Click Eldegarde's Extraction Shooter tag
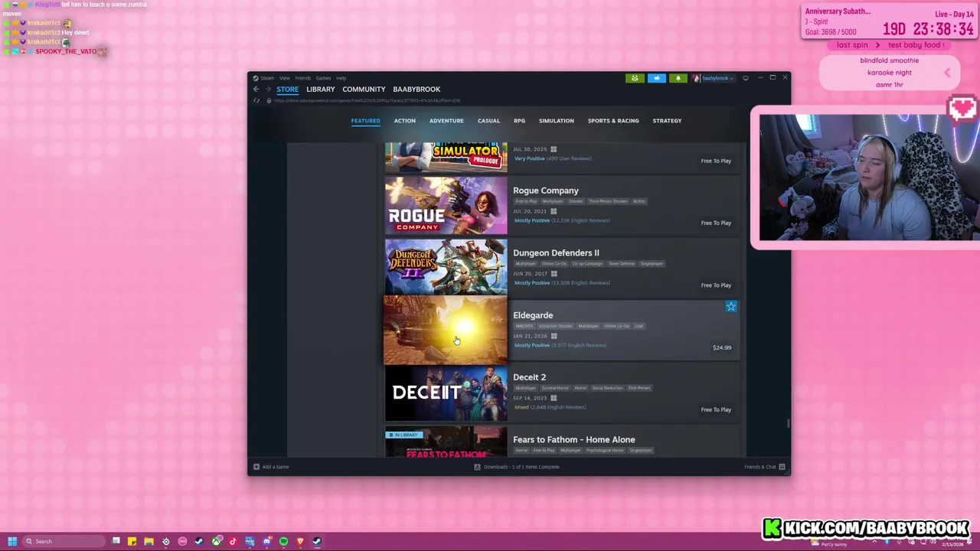Viewport: 980px width, 551px height. click(555, 326)
